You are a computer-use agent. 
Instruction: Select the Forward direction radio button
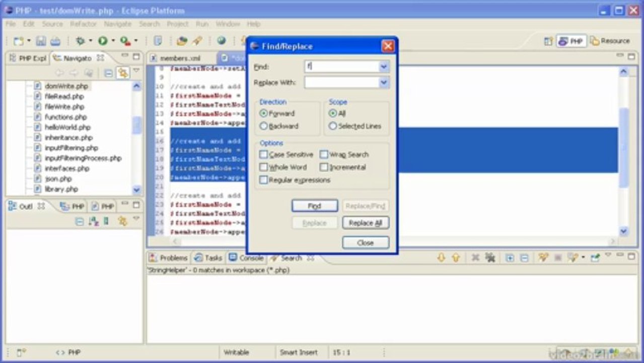pos(263,113)
